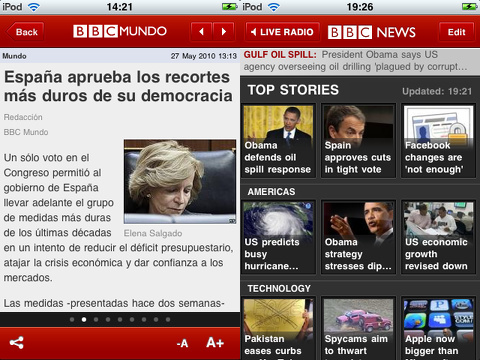Tap the 'Mundo' section label
This screenshot has width=480, height=360.
click(14, 56)
